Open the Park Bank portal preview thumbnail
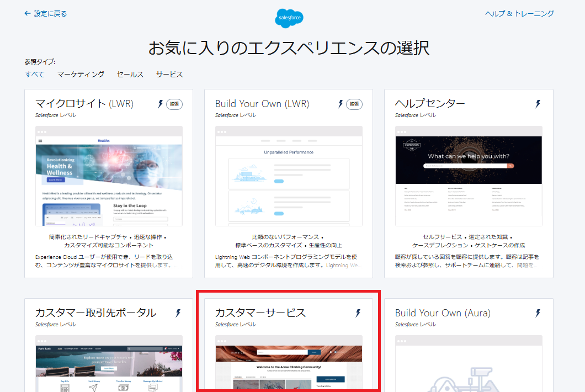 pyautogui.click(x=109, y=364)
